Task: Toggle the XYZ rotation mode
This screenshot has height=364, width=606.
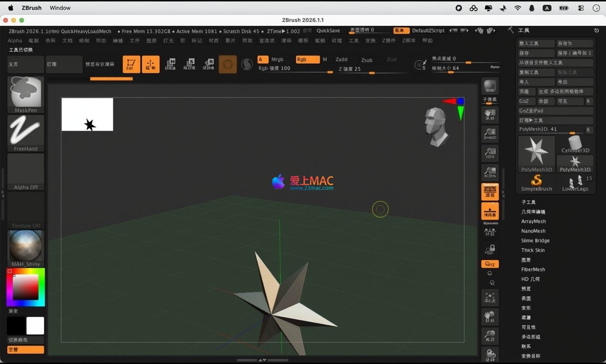Action: coord(490,264)
